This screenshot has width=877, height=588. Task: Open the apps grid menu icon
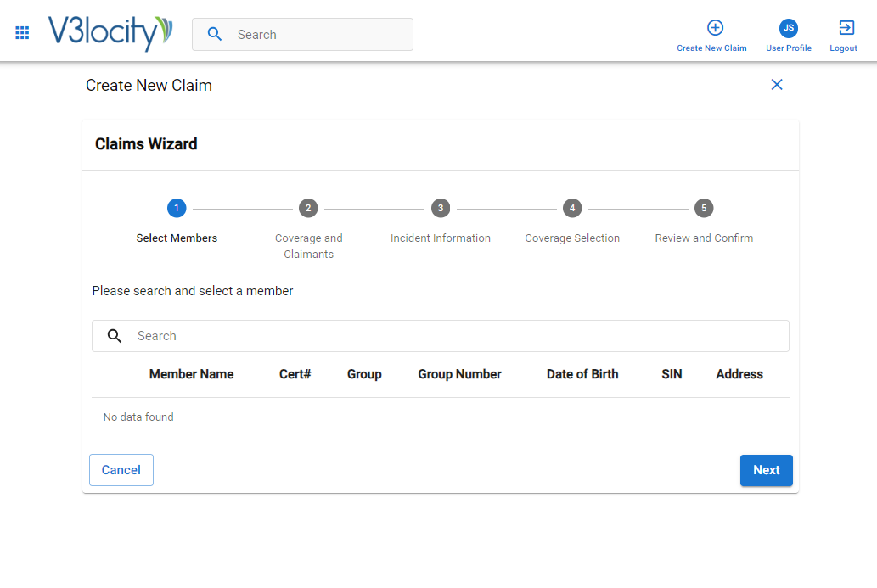tap(22, 33)
